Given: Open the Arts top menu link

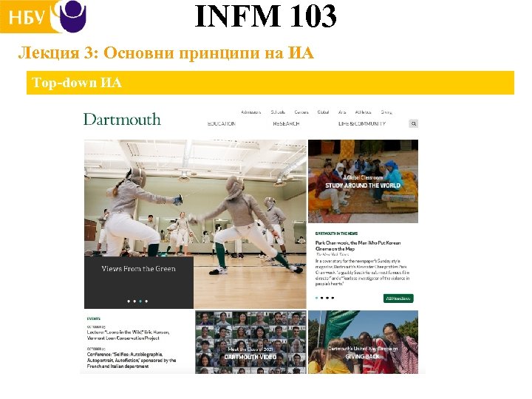Looking at the screenshot, I should (x=342, y=112).
